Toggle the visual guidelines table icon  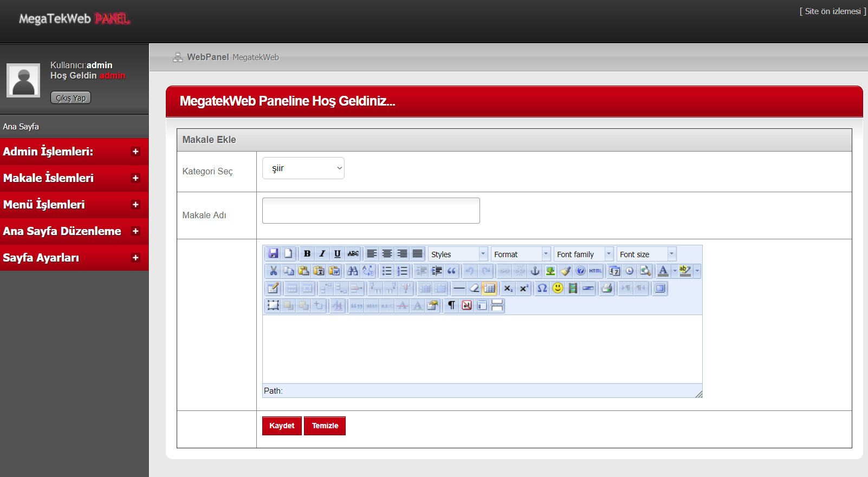(489, 289)
